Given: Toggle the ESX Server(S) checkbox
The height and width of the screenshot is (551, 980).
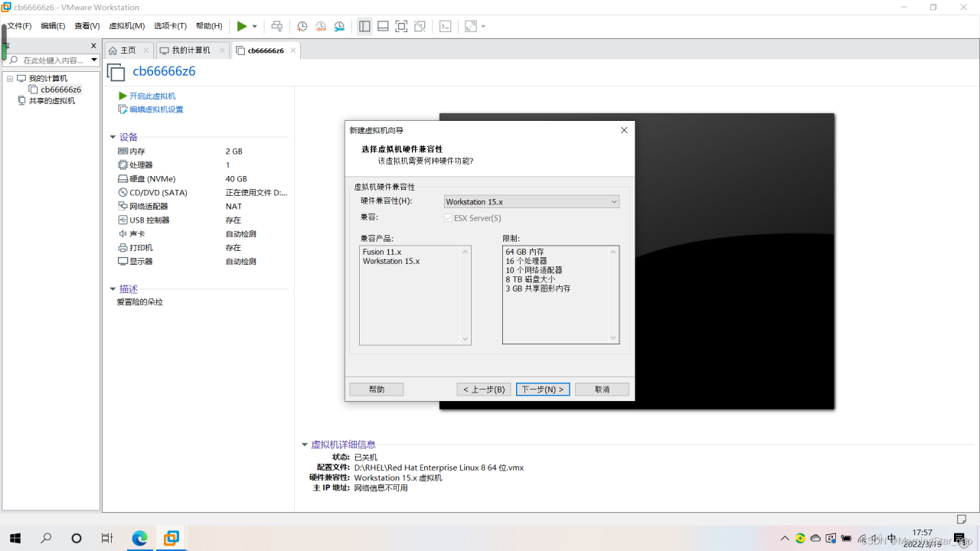Looking at the screenshot, I should click(448, 218).
